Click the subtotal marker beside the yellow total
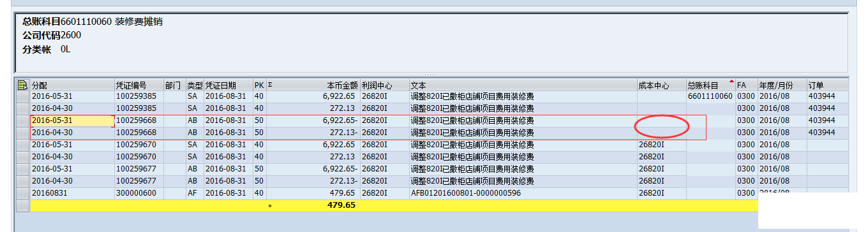 click(270, 206)
